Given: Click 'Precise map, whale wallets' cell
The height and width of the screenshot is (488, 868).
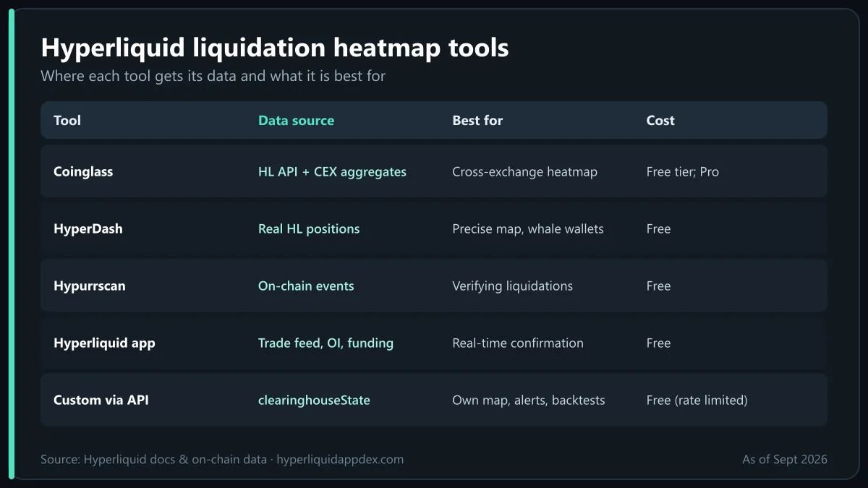Looking at the screenshot, I should click(x=528, y=229).
